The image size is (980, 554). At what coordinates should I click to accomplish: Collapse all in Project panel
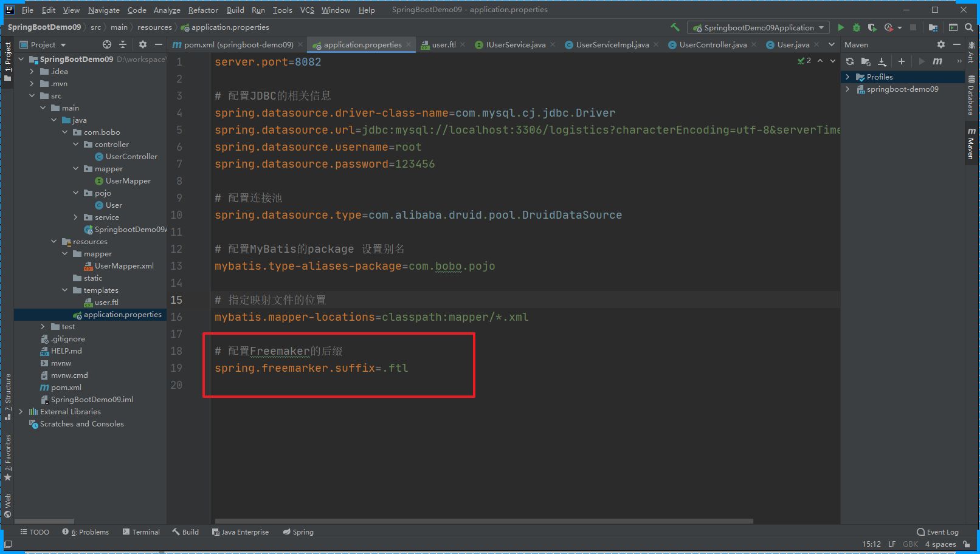point(123,44)
